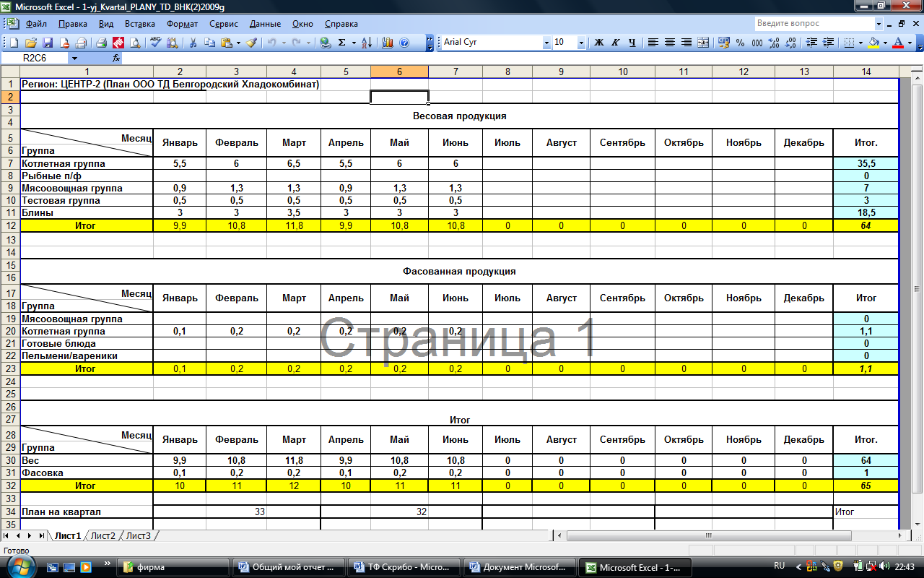Screen dimensions: 924x578
Task: Expand the Arial Cyr font dropdown
Action: tap(546, 43)
